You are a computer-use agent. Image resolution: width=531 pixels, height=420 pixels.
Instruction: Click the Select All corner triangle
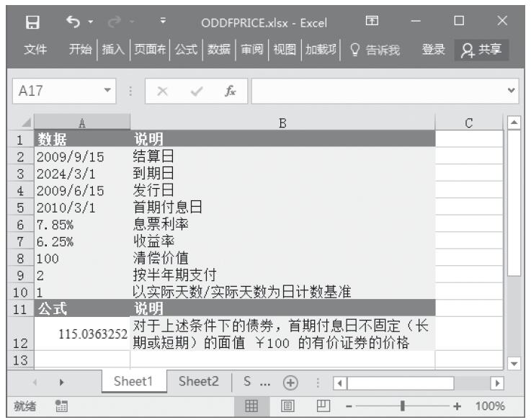(25, 123)
